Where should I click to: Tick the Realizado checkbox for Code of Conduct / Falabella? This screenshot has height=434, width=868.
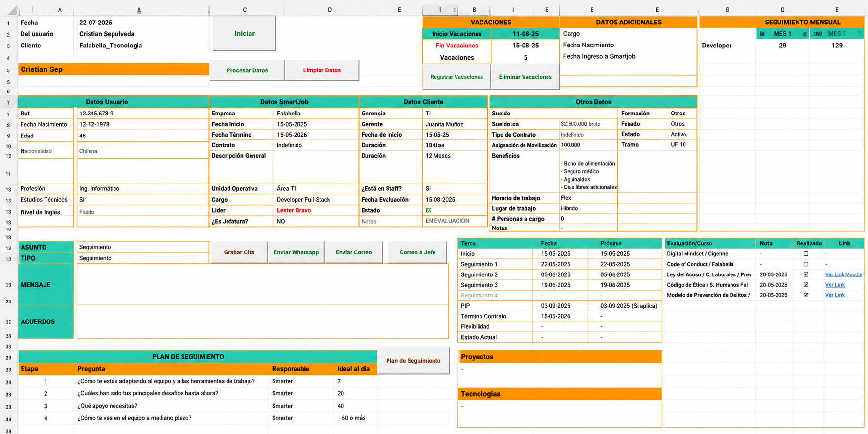[x=806, y=264]
